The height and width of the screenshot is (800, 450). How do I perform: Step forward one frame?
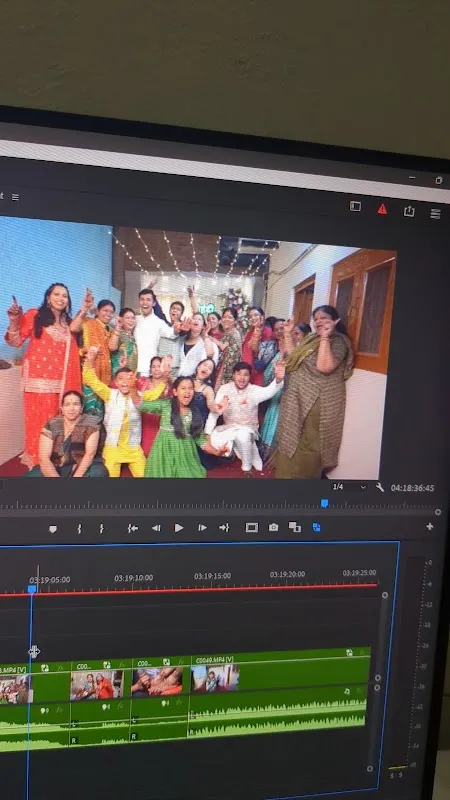tap(203, 528)
